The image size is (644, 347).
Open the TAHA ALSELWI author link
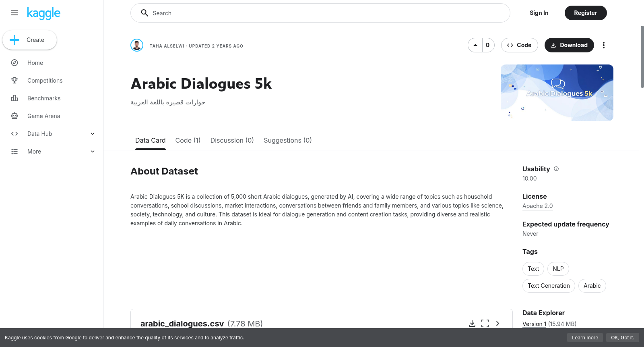click(x=167, y=46)
